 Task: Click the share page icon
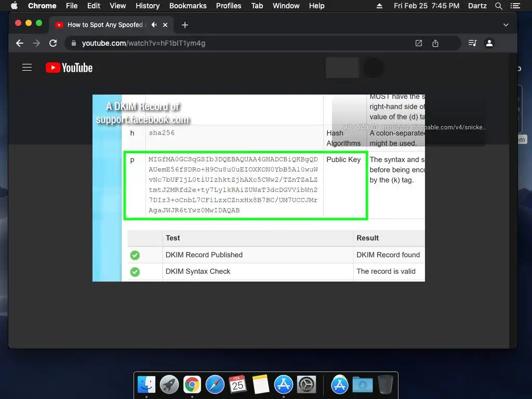435,43
